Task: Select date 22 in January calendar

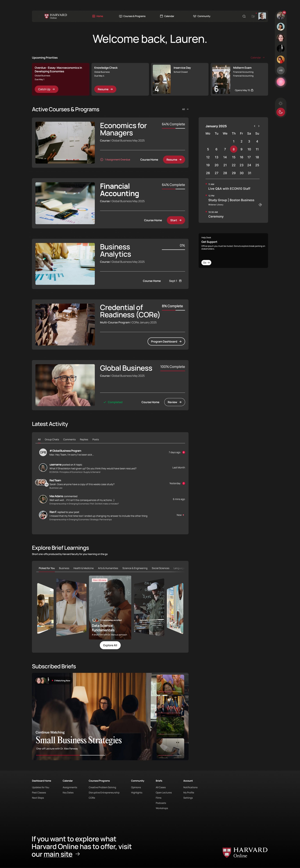Action: [x=233, y=165]
